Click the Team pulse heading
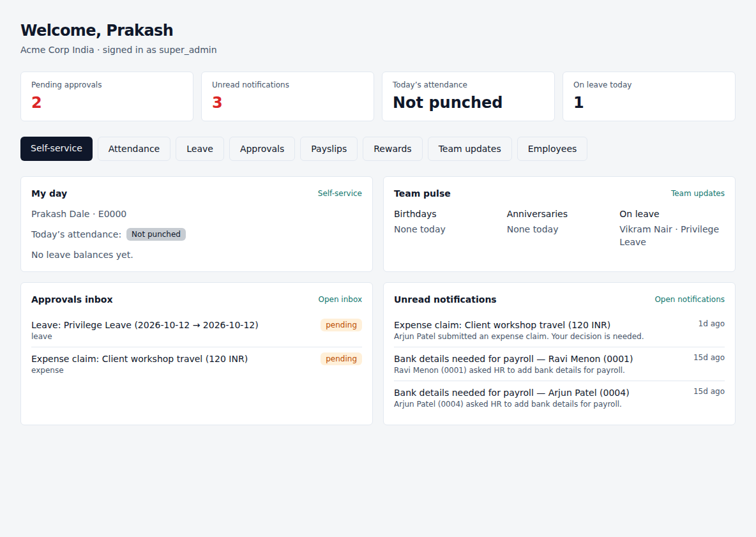Viewport: 756px width, 537px height. pos(422,193)
